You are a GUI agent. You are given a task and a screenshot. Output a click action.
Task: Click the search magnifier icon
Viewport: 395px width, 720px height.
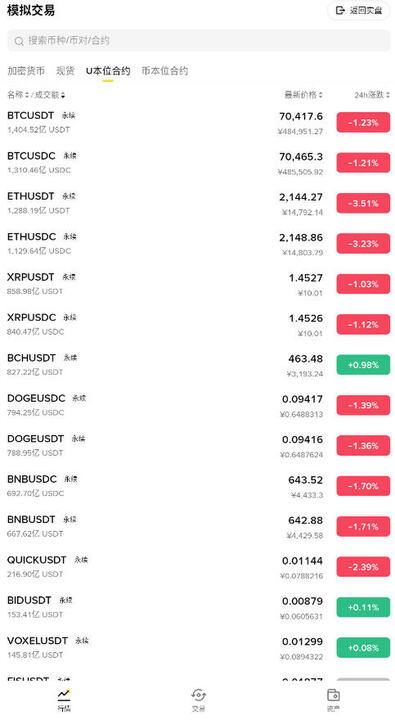click(x=19, y=41)
